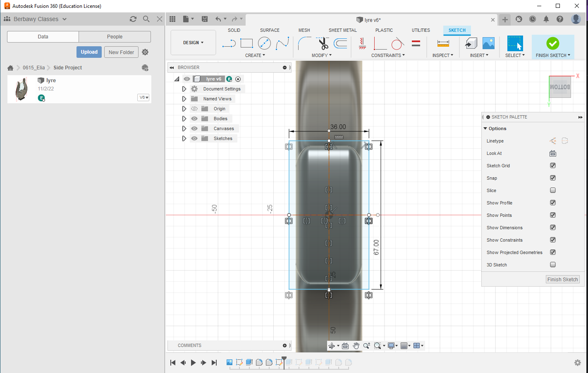Click the Insert Image canvas icon
588x373 pixels.
pos(488,43)
